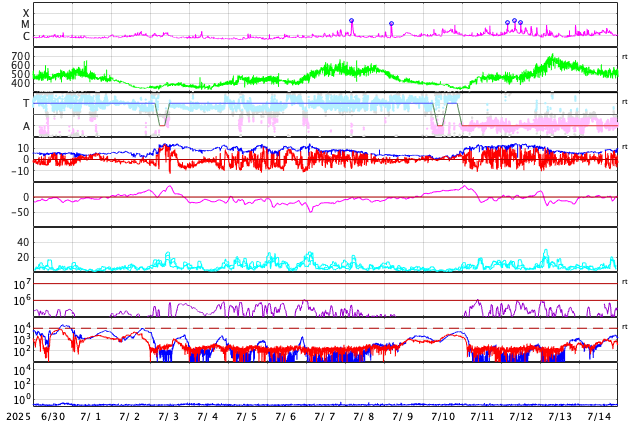Click the 7/14 date label
The height and width of the screenshot is (424, 634).
coord(599,417)
